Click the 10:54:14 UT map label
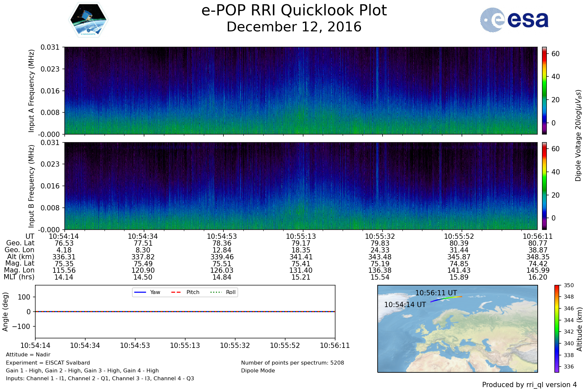This screenshot has height=392, width=588. (405, 304)
